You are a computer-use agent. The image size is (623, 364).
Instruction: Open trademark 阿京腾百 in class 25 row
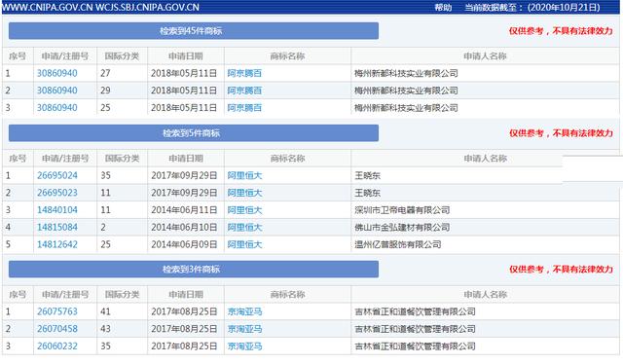tap(244, 108)
